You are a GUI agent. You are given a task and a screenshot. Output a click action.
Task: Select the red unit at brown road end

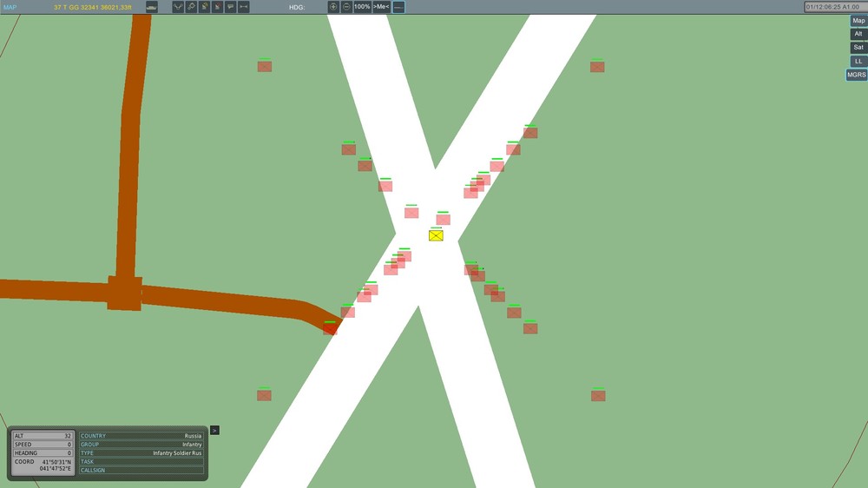pos(330,328)
